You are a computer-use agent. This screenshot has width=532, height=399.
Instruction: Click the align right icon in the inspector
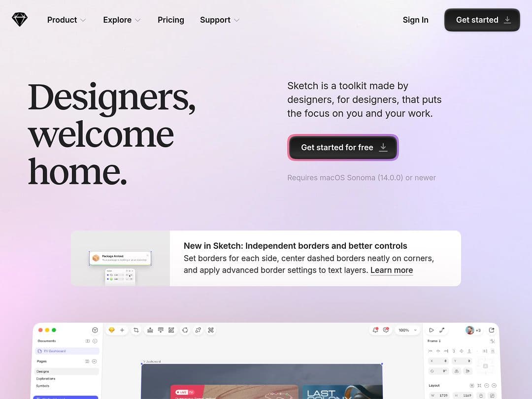click(x=446, y=351)
